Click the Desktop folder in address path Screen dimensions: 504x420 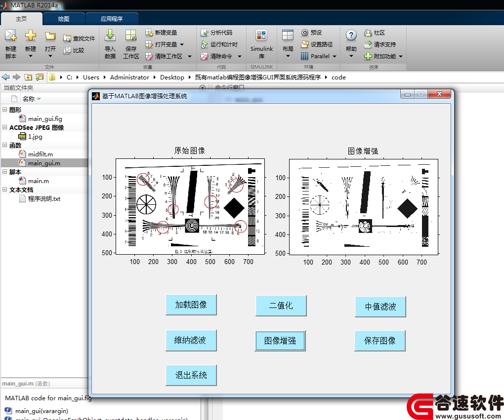172,77
